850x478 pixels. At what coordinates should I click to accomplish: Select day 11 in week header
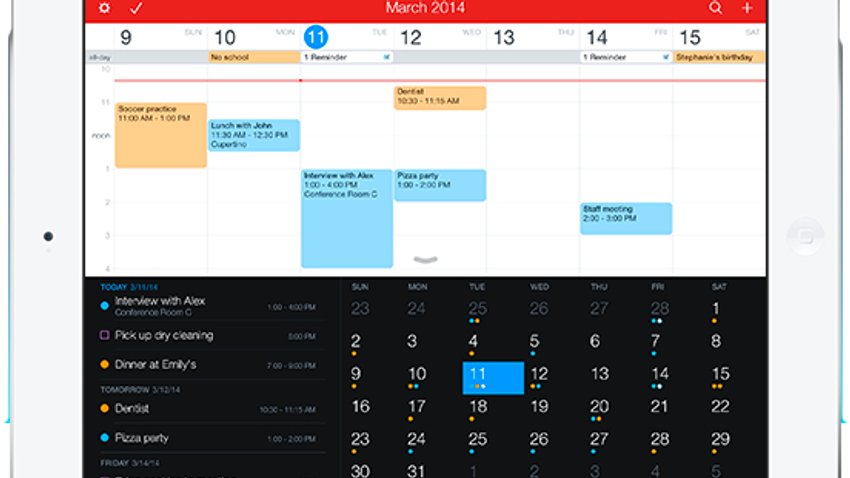pos(315,37)
